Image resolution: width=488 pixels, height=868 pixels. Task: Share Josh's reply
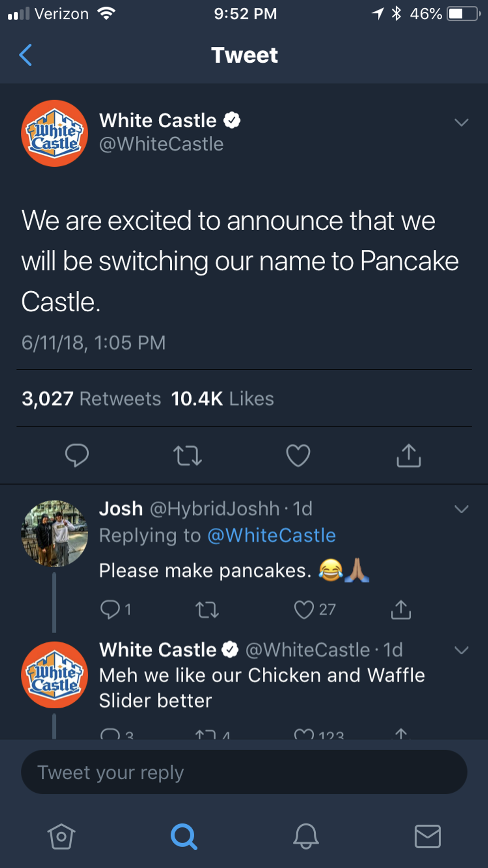pyautogui.click(x=401, y=610)
